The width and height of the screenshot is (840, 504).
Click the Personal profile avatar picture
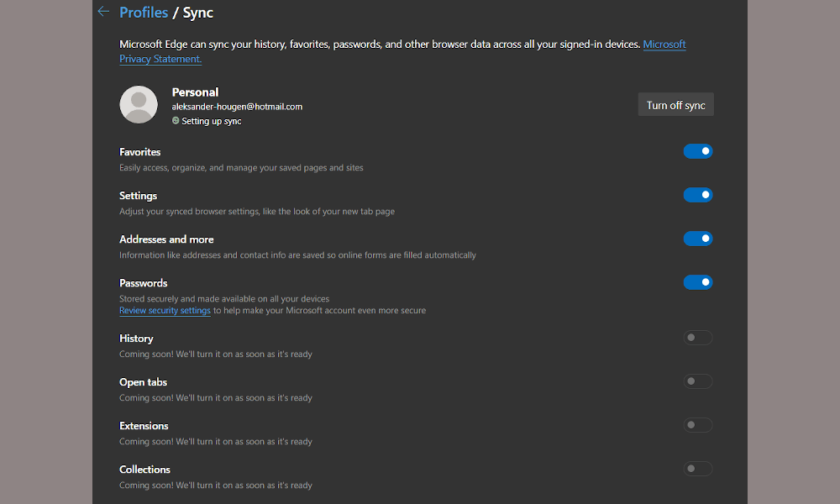[139, 104]
